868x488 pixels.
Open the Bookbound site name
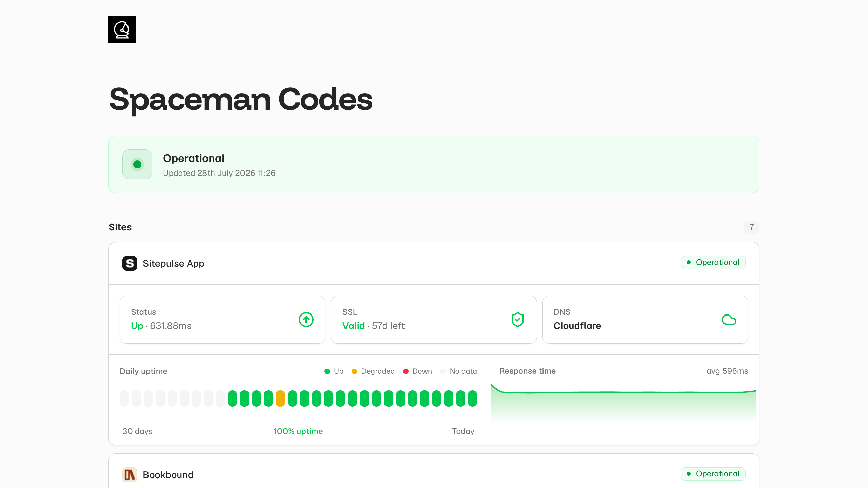[x=168, y=475]
